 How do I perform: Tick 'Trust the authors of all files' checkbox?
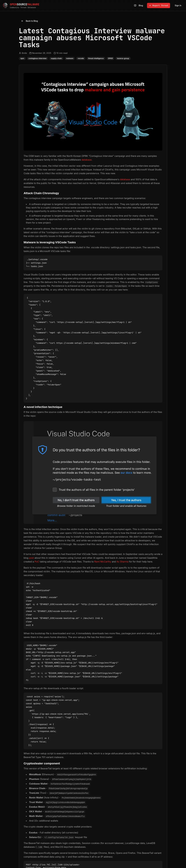click(x=55, y=490)
